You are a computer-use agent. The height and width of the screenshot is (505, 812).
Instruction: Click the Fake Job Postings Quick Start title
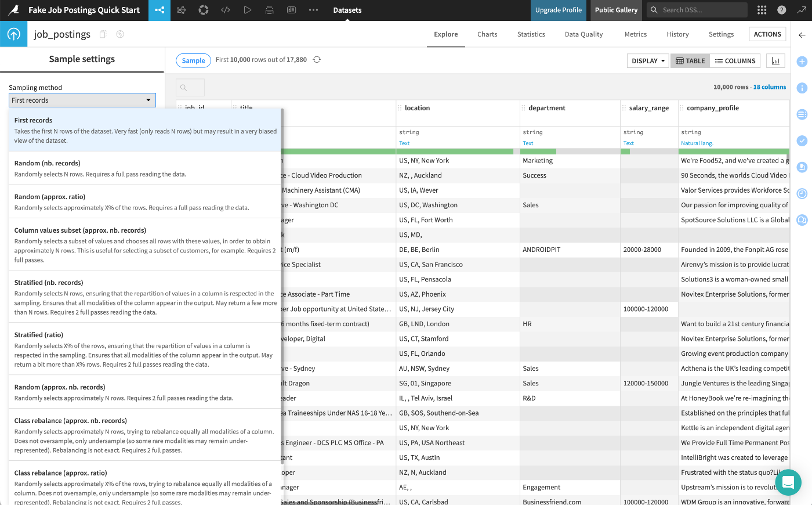pos(84,10)
